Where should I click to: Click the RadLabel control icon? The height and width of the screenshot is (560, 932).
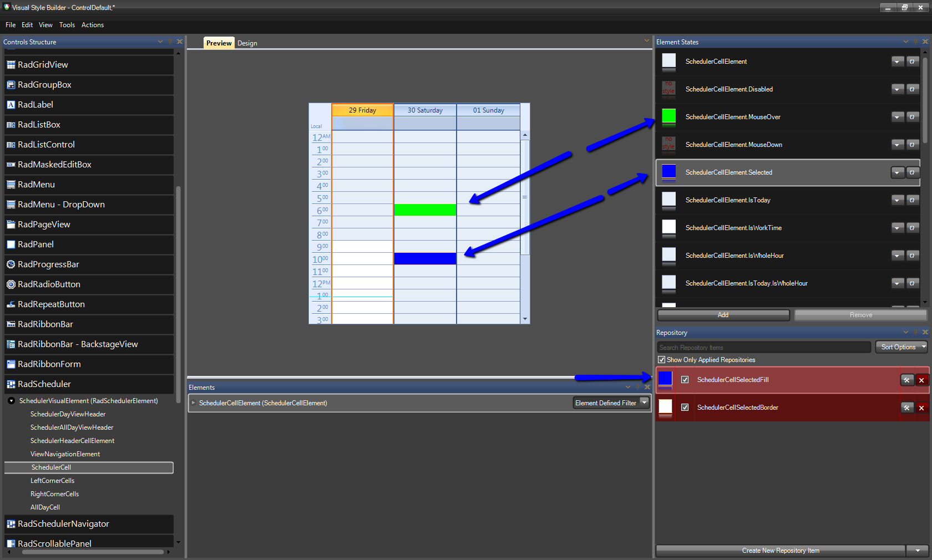pyautogui.click(x=11, y=105)
